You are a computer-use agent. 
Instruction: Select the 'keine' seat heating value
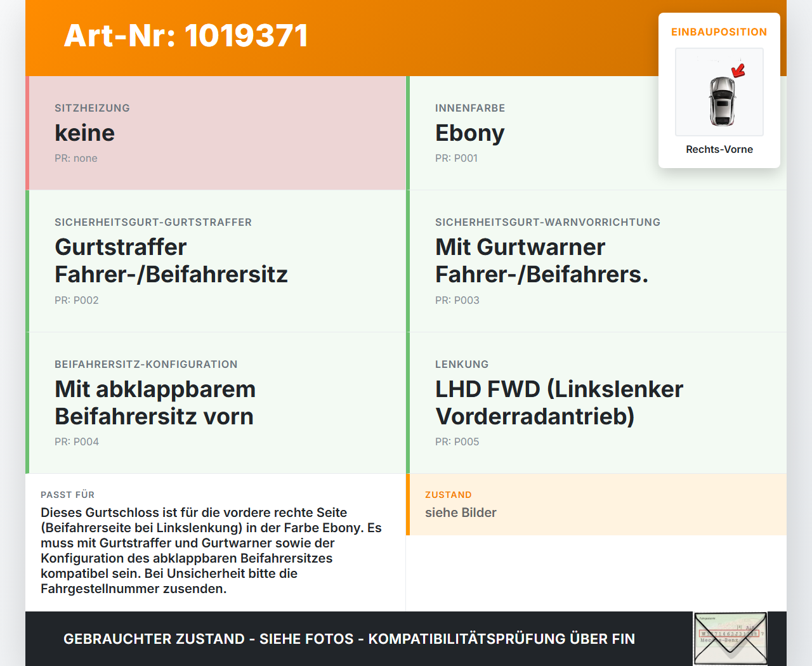click(84, 133)
